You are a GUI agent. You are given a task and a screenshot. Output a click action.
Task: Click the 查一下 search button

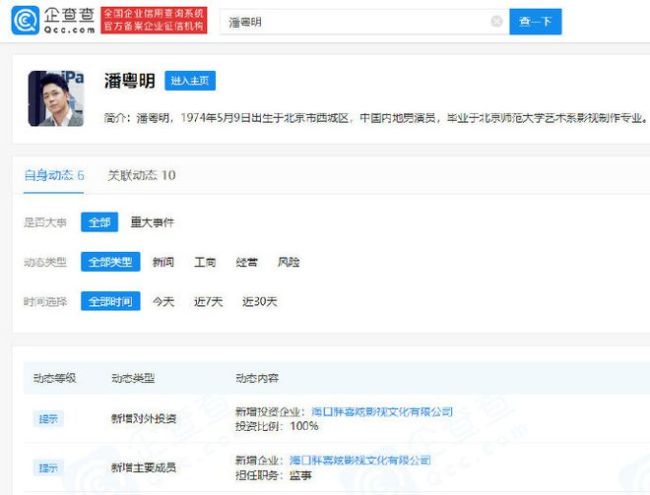[x=535, y=22]
